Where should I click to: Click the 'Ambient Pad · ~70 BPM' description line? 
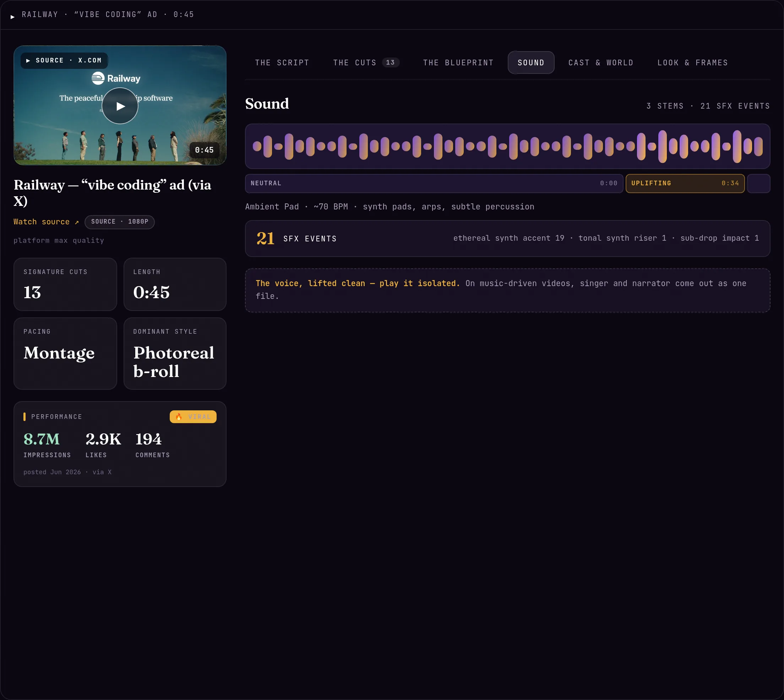pos(390,207)
